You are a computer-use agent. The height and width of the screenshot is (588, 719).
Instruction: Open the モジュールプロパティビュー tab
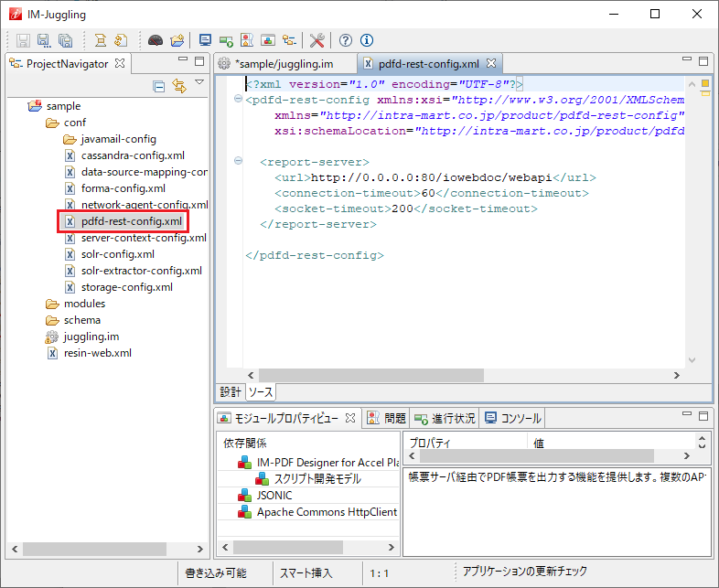[286, 418]
